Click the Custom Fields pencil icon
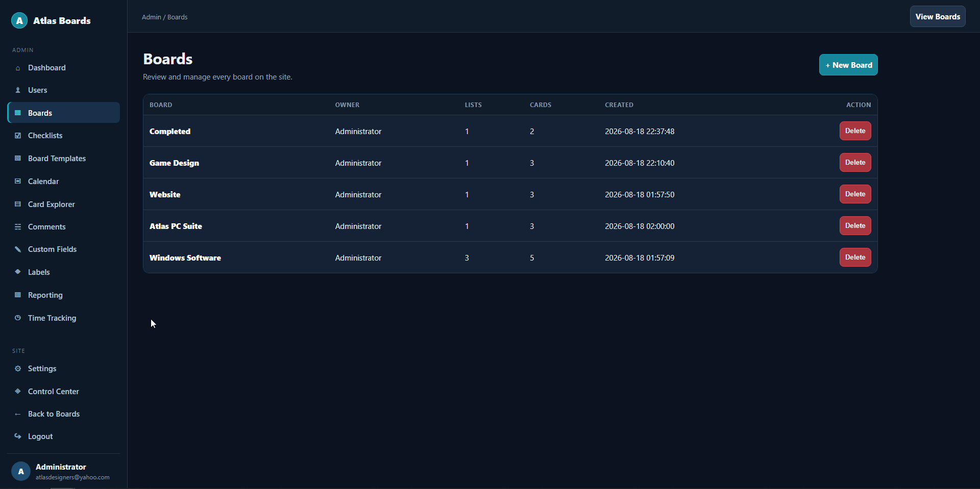Screen dimensions: 980x489 [18, 249]
